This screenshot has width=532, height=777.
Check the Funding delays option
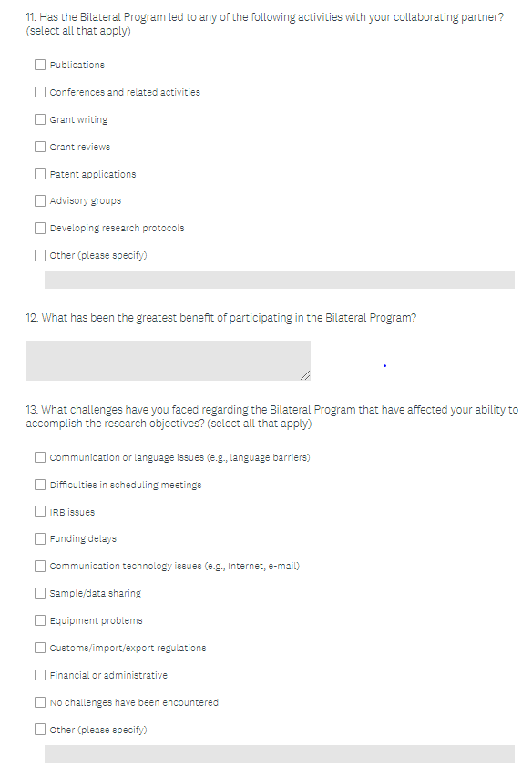pyautogui.click(x=40, y=538)
